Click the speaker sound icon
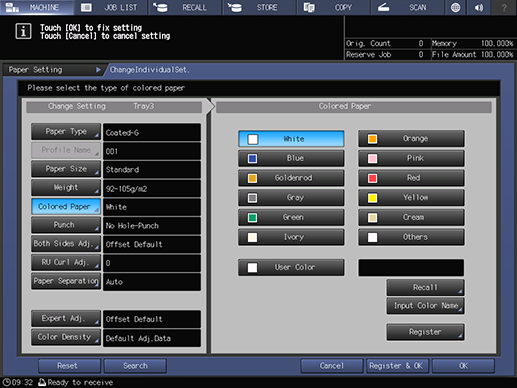Screen dimensions: 517x388 coord(479,7)
